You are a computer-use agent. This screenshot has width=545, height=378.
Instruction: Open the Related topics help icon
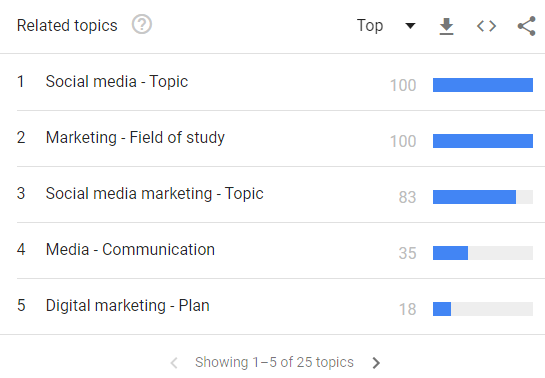(x=141, y=25)
